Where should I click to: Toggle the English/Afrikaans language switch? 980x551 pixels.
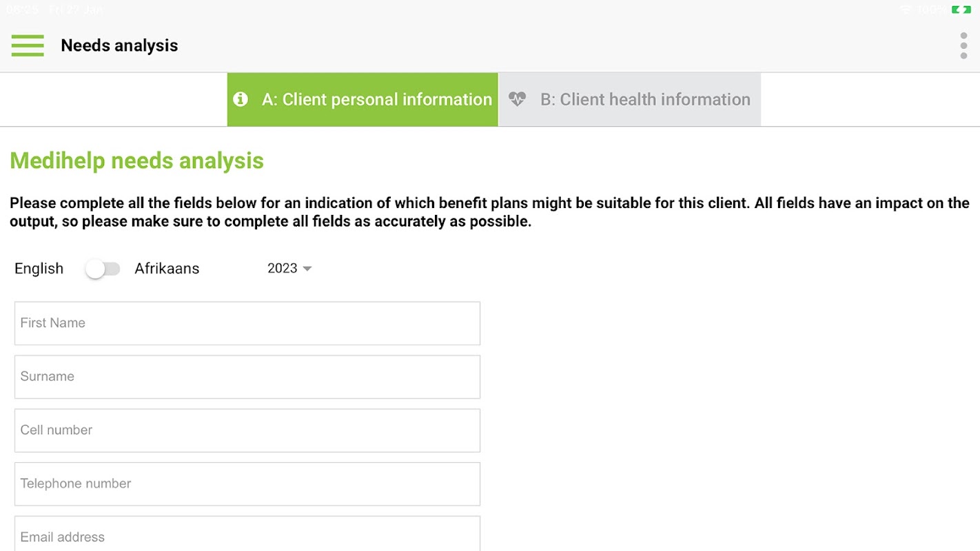tap(103, 269)
